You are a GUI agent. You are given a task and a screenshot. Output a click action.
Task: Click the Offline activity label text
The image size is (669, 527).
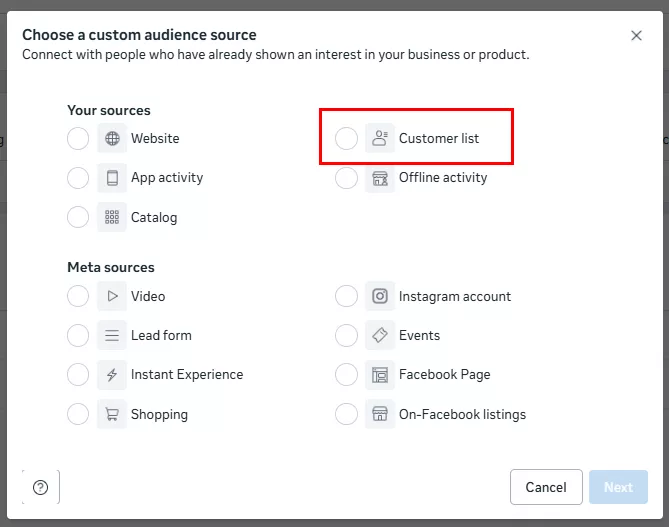(443, 178)
